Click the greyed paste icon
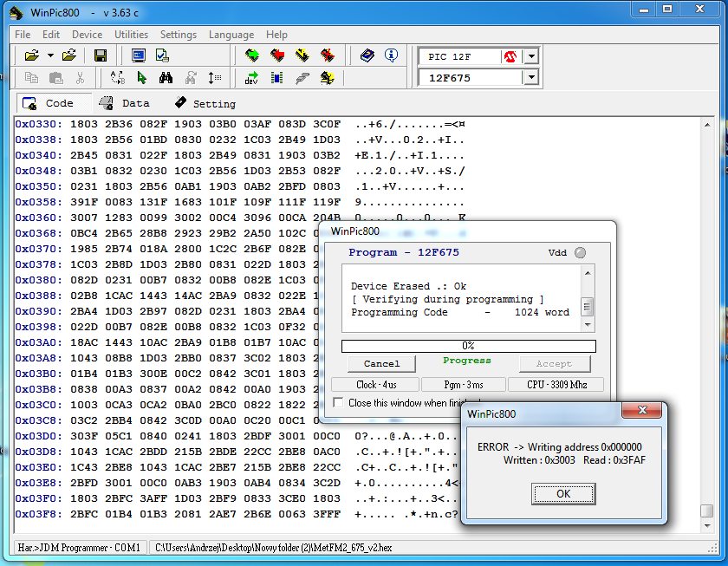 (x=55, y=77)
